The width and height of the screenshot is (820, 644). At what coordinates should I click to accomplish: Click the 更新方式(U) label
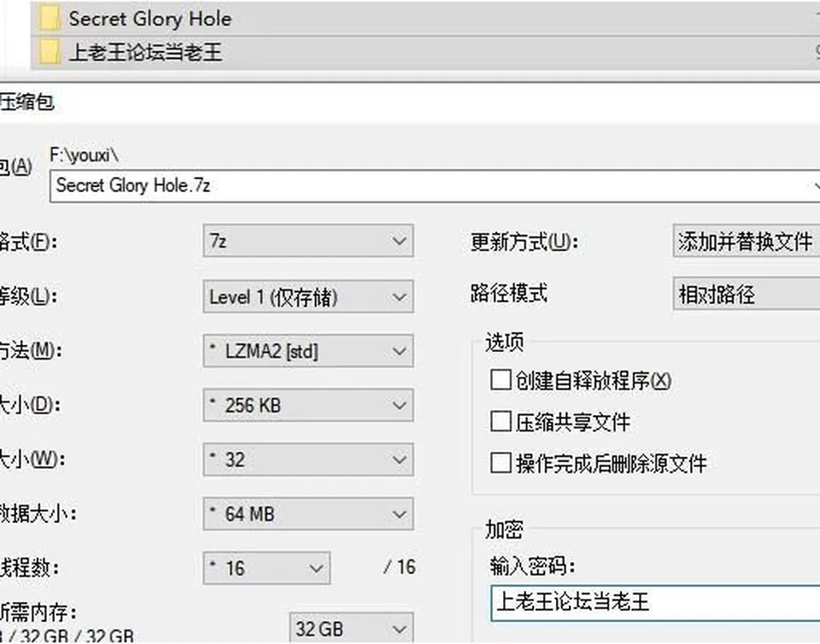(x=524, y=242)
